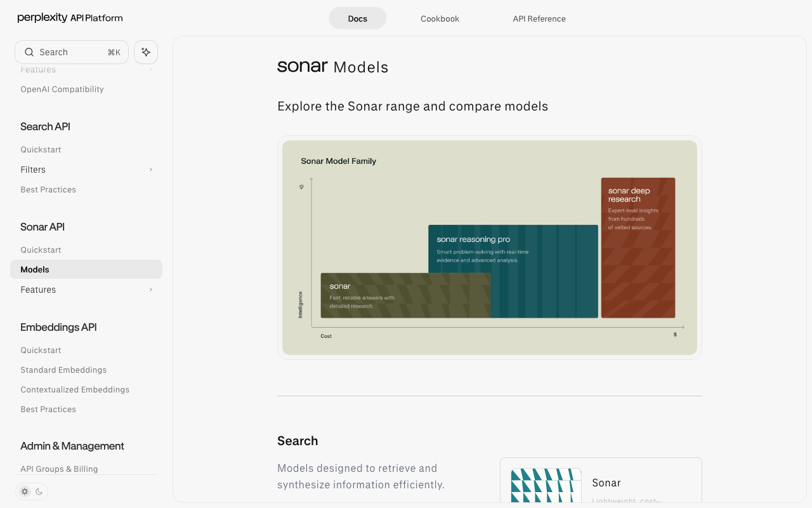This screenshot has width=812, height=508.
Task: Click the Perplexity API Platform logo
Action: (70, 18)
